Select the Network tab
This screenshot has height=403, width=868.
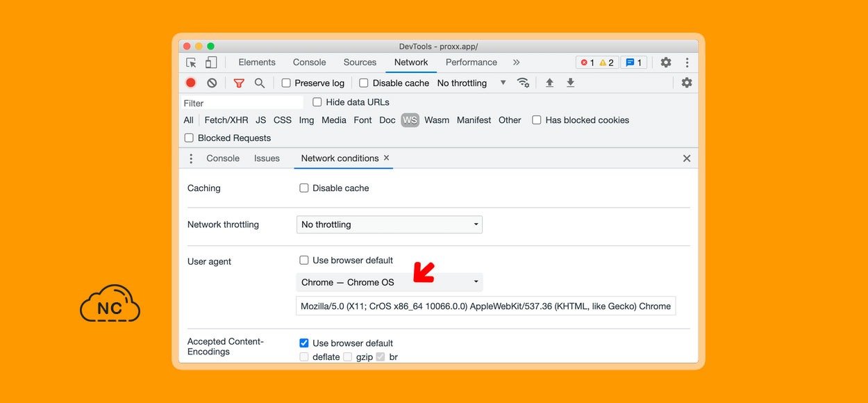(411, 63)
